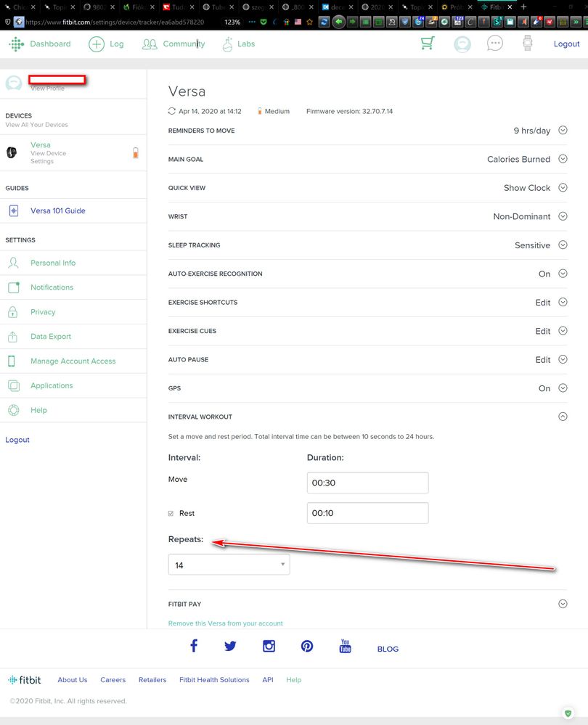Click the Versa watch thumbnail in Devices
Screen dimensions: 588x725
point(12,152)
